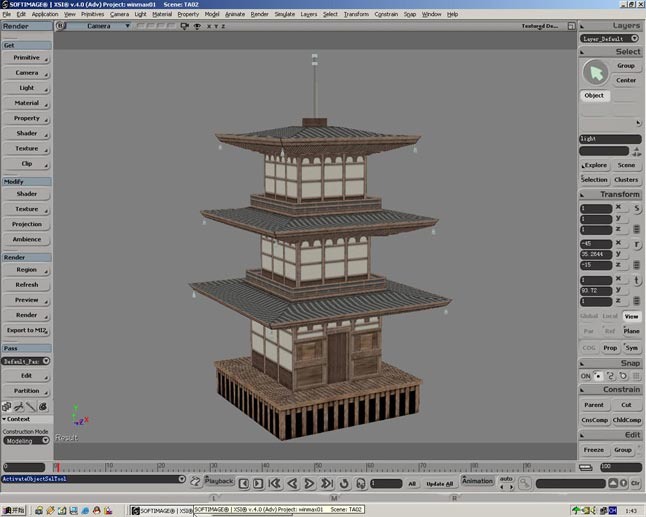The height and width of the screenshot is (517, 646).
Task: Click the timeline range slider icon
Action: [585, 468]
